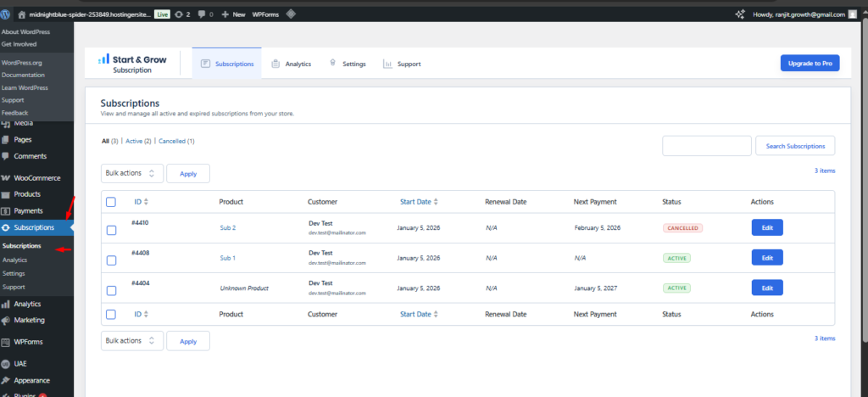The height and width of the screenshot is (397, 868).
Task: Switch to the Analytics tab
Action: coord(291,64)
